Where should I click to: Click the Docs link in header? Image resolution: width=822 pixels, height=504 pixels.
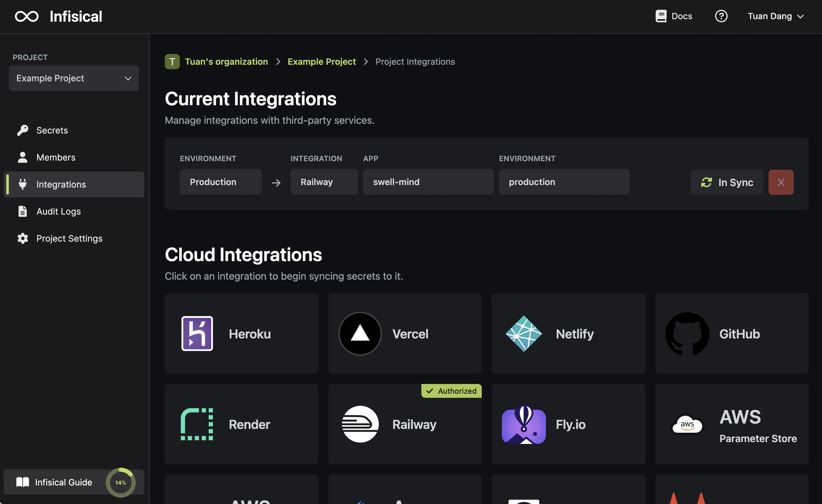pos(674,16)
